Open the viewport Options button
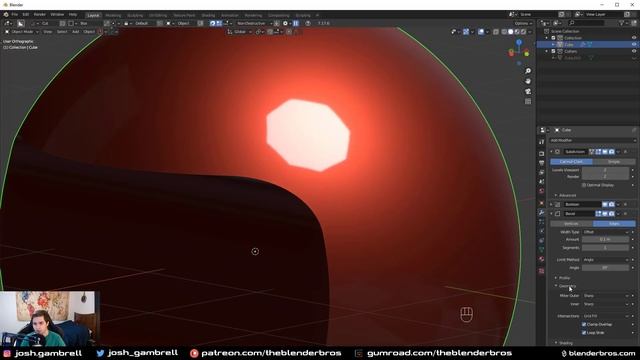The width and height of the screenshot is (640, 360). [x=523, y=23]
